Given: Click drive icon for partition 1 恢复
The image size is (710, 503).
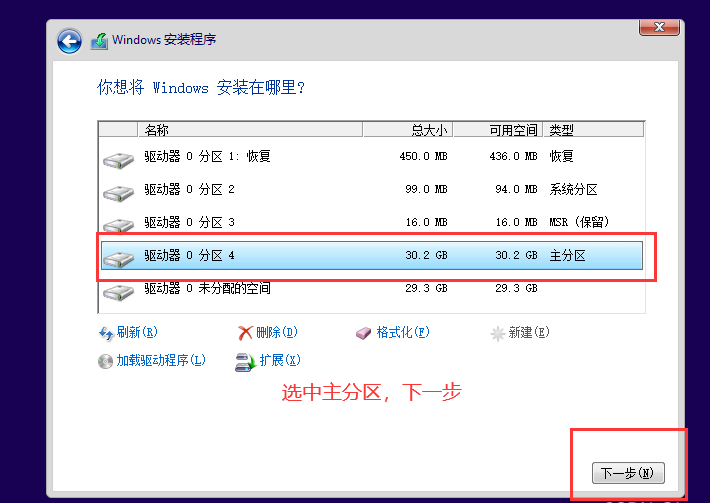Looking at the screenshot, I should tap(118, 160).
